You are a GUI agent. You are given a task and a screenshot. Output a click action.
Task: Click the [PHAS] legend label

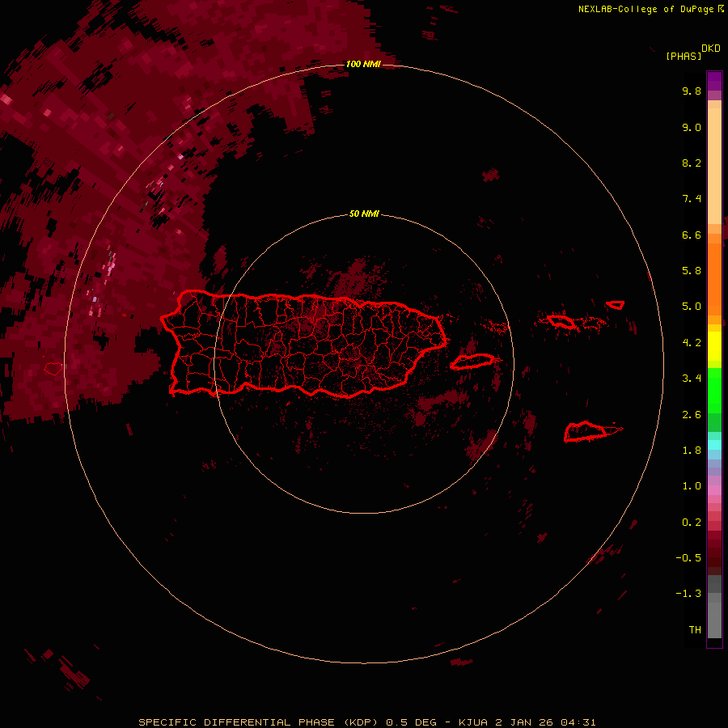tap(684, 57)
